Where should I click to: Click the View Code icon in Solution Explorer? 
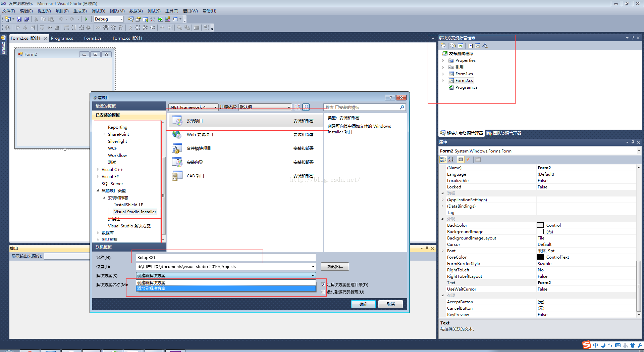point(470,46)
